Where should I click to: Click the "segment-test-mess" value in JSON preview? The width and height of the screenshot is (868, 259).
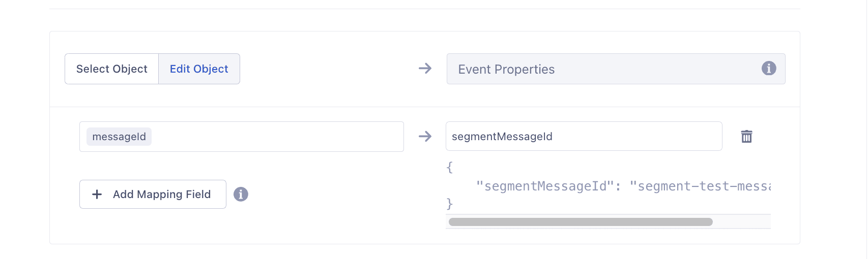pos(701,186)
